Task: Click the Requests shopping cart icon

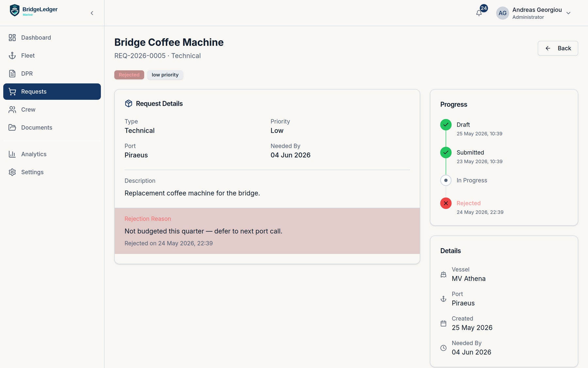Action: (12, 92)
